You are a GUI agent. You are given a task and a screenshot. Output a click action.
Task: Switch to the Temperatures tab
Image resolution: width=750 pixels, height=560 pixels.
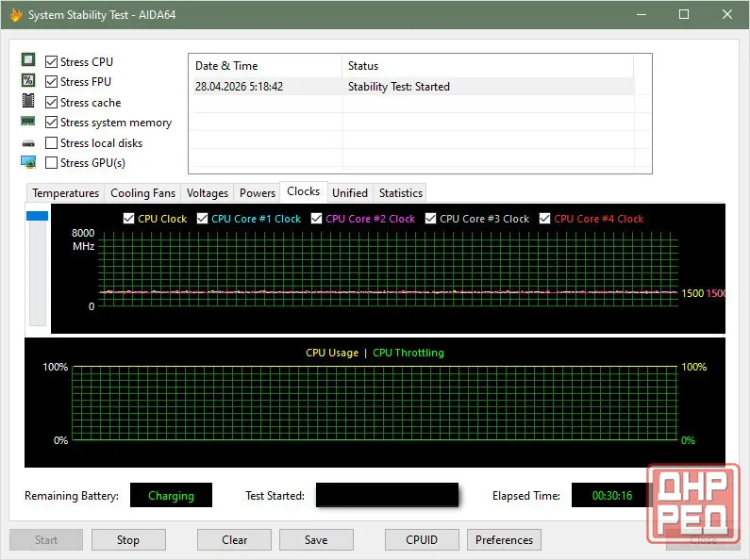click(x=65, y=193)
